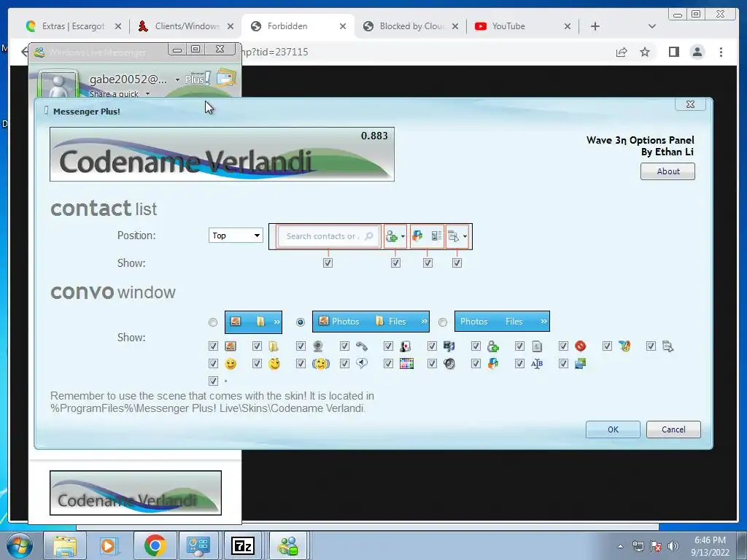This screenshot has width=747, height=560.
Task: Click the font AB text icon
Action: 537,364
